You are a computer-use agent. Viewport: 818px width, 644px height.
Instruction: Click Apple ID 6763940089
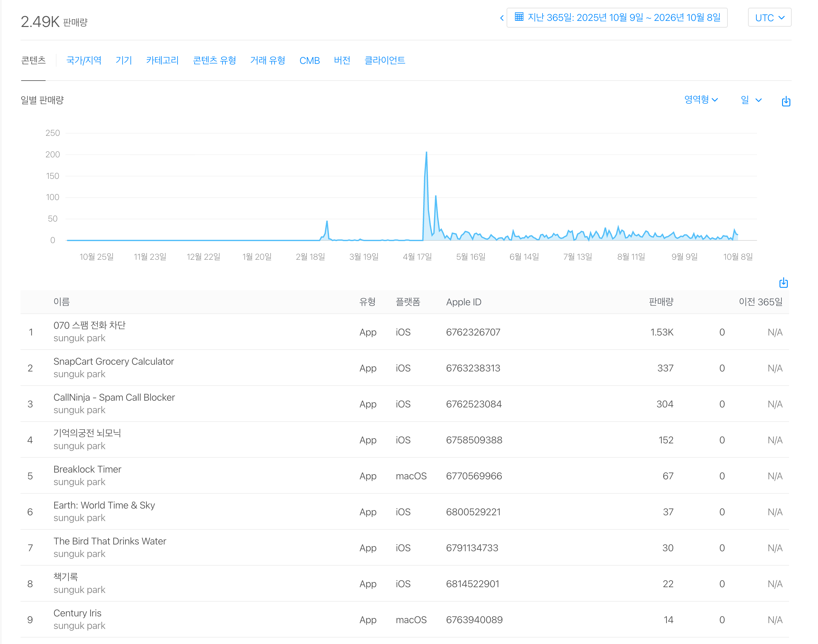474,620
